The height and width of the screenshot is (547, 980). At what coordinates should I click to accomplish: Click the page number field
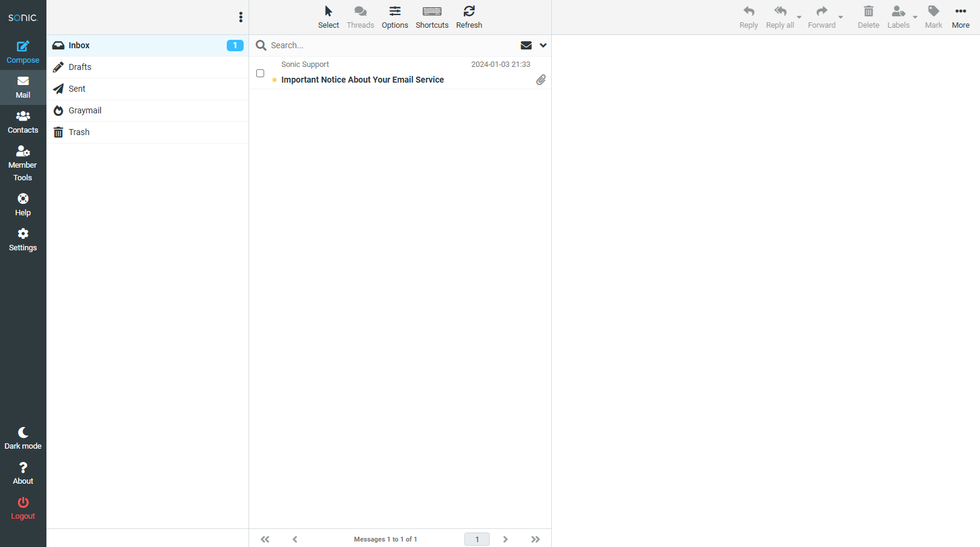coord(477,539)
